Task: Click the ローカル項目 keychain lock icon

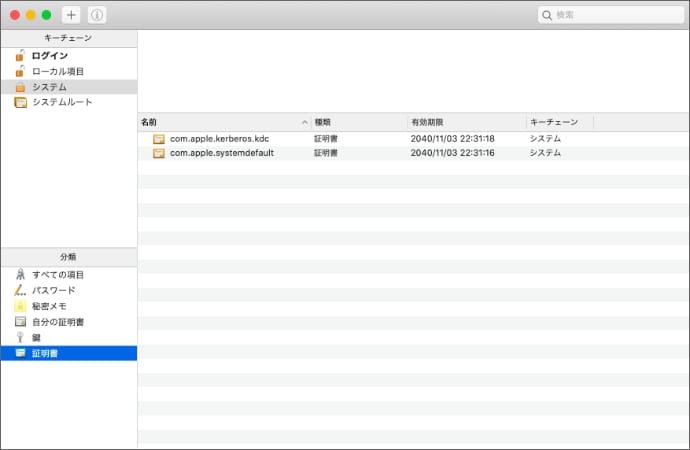Action: (x=20, y=71)
